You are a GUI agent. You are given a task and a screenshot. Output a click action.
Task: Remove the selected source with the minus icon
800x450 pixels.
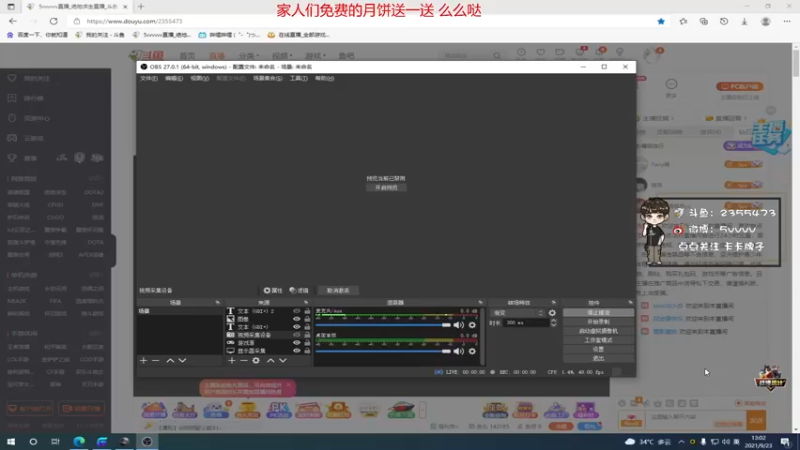(x=244, y=360)
